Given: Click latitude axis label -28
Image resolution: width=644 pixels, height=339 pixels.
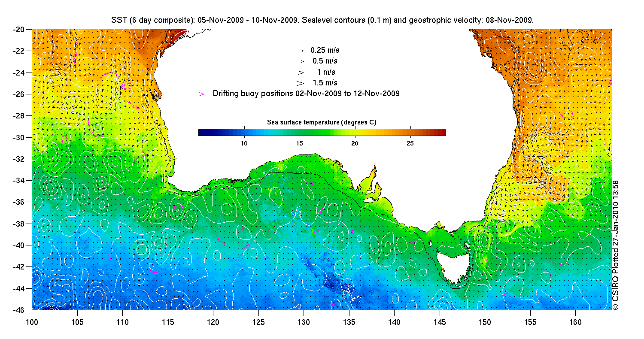Looking at the screenshot, I should [x=18, y=116].
